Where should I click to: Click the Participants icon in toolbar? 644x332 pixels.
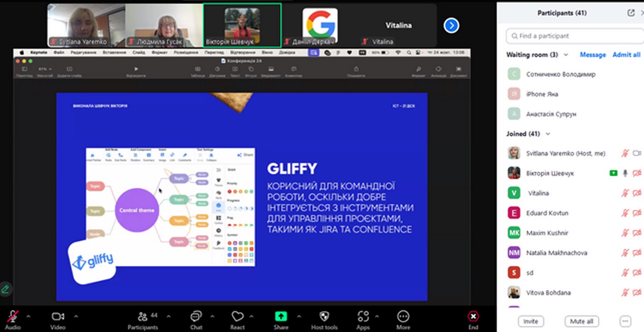pyautogui.click(x=143, y=317)
